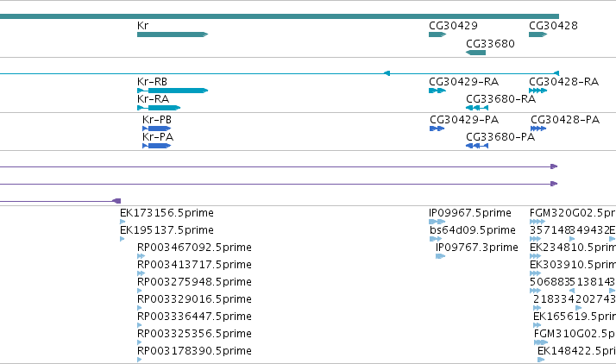616x364 pixels.
Task: Select the Kr-RA transcript glyph
Action: pos(159,108)
